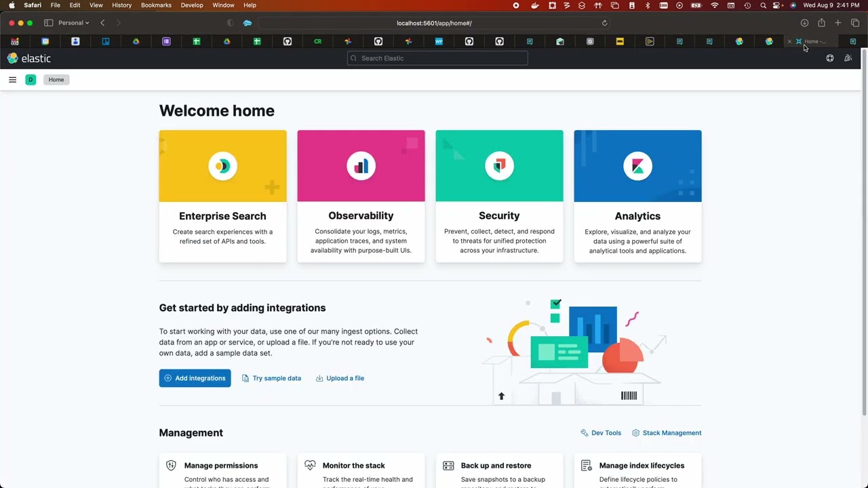
Task: Click the icon beside Manage index lifecycles
Action: [x=587, y=466]
